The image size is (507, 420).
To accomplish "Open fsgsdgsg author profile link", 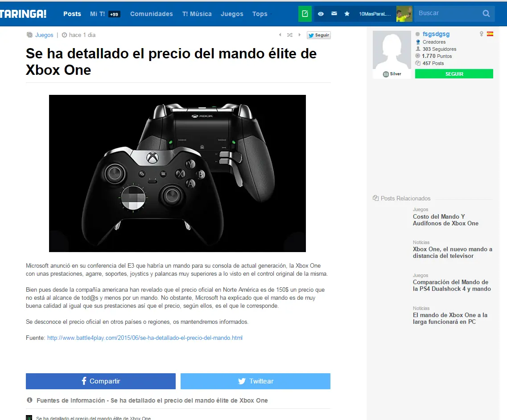I will [x=436, y=34].
